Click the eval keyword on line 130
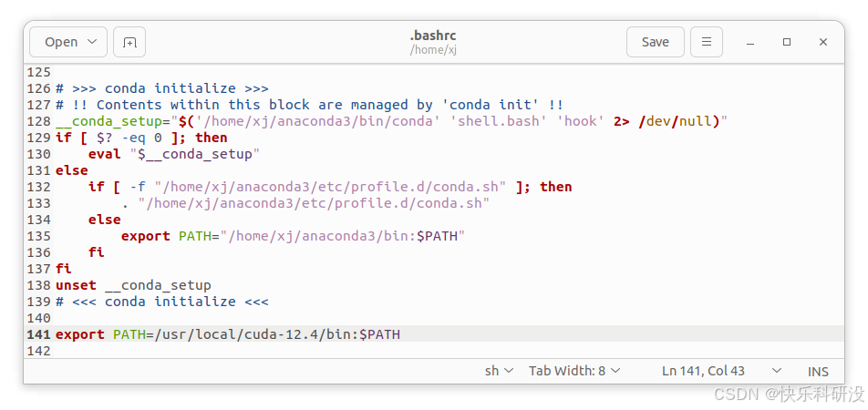868x410 pixels. [x=105, y=154]
